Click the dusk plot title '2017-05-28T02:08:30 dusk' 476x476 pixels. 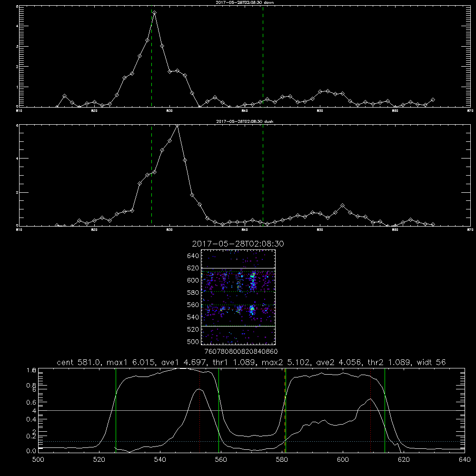(x=245, y=121)
